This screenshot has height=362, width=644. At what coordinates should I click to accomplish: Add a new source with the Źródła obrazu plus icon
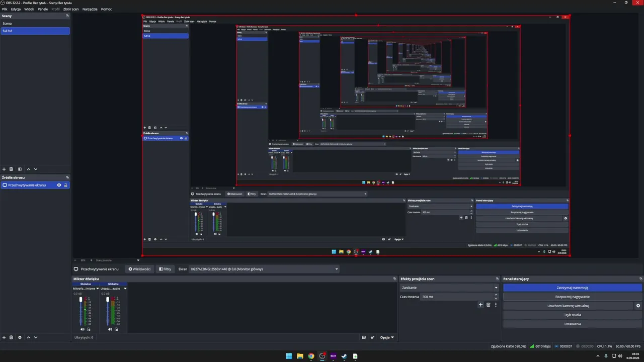point(4,337)
